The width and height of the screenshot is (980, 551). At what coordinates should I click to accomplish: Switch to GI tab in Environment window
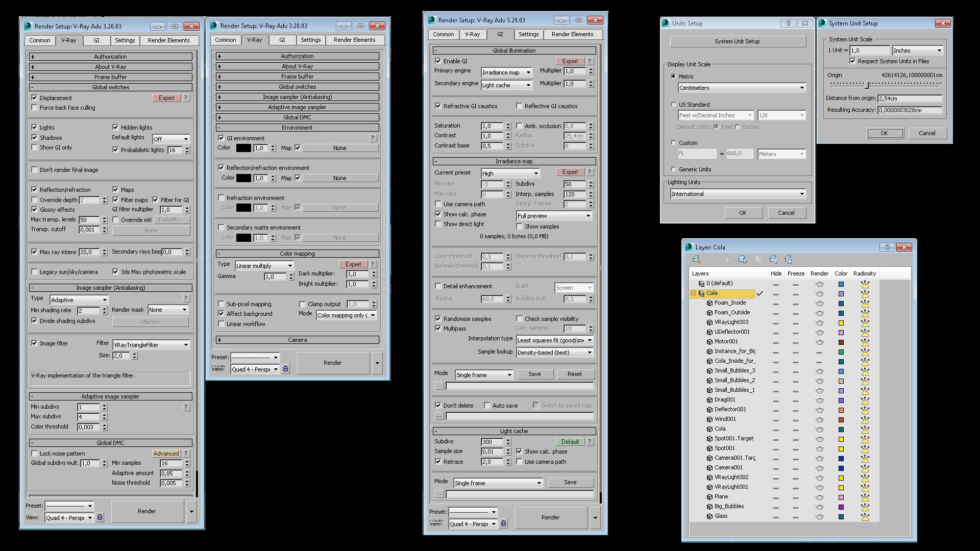282,40
